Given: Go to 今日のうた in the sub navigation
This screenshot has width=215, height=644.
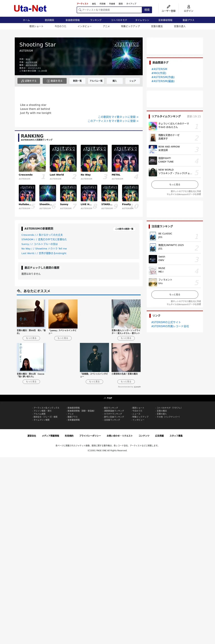Looking at the screenshot, I should 61,26.
